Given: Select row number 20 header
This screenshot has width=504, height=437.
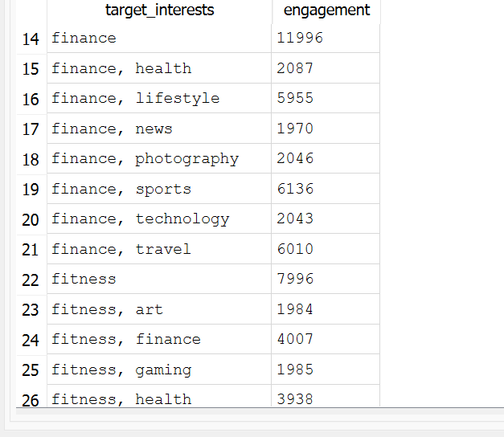Looking at the screenshot, I should (x=31, y=219).
